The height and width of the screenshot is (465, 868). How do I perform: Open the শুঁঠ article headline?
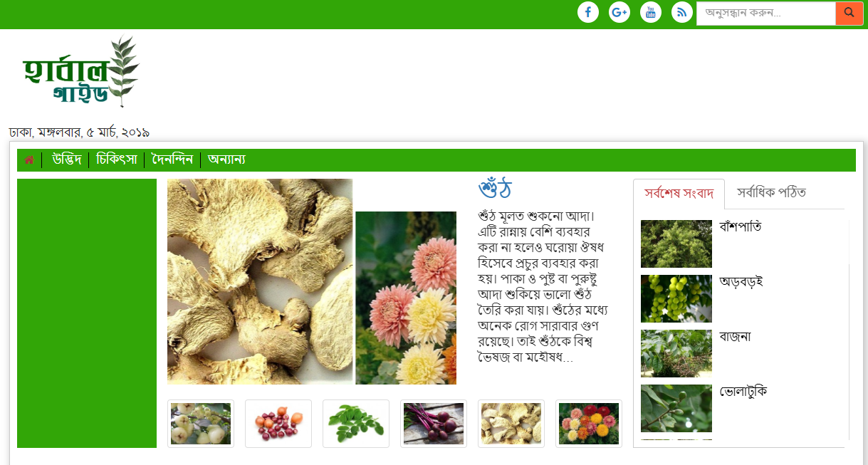coord(496,189)
